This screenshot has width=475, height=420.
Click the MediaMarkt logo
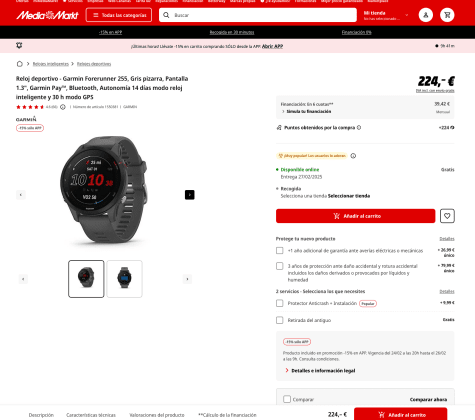47,15
